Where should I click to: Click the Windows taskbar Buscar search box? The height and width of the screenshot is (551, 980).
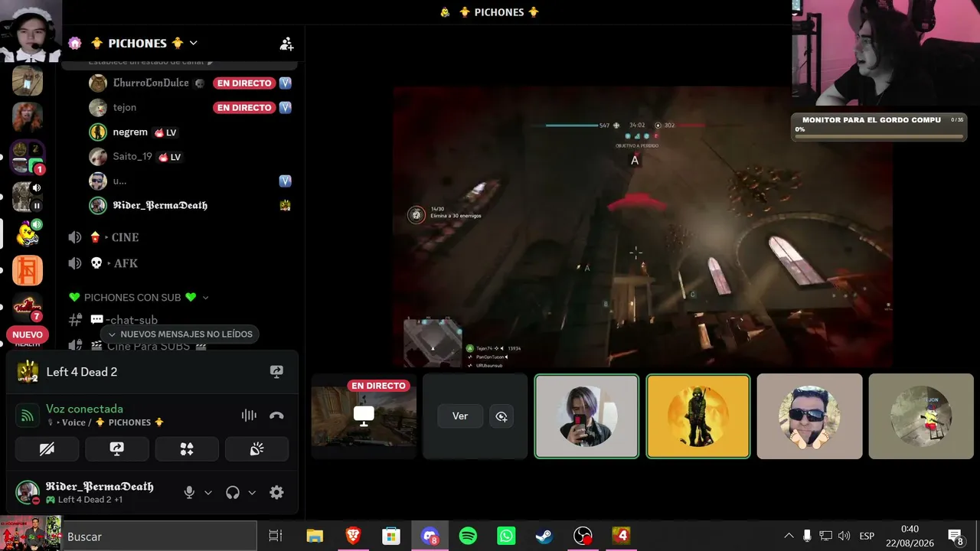coord(158,536)
